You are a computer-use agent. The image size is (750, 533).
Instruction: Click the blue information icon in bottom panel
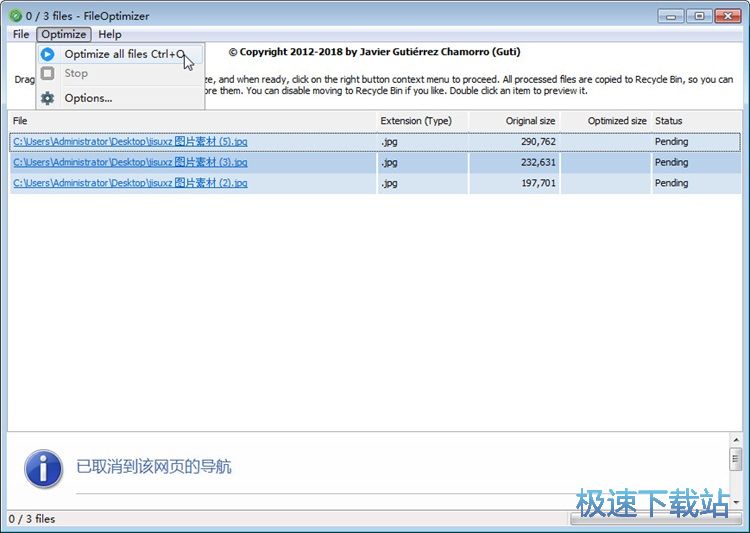(x=44, y=468)
